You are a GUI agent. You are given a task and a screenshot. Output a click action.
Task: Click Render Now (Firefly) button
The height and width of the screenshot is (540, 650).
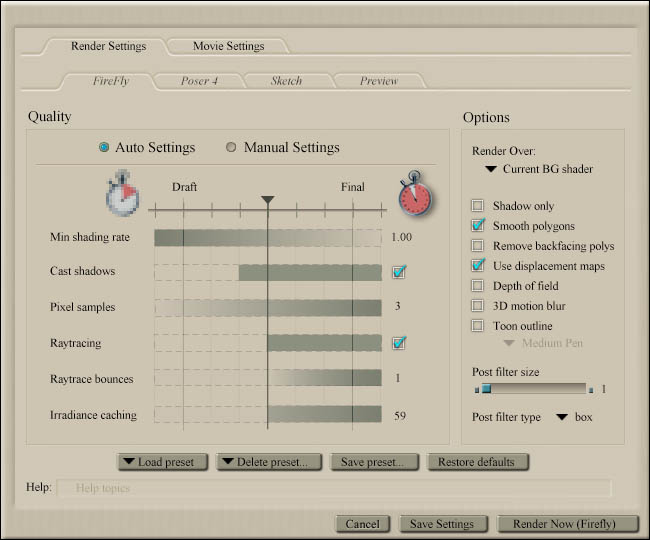567,524
